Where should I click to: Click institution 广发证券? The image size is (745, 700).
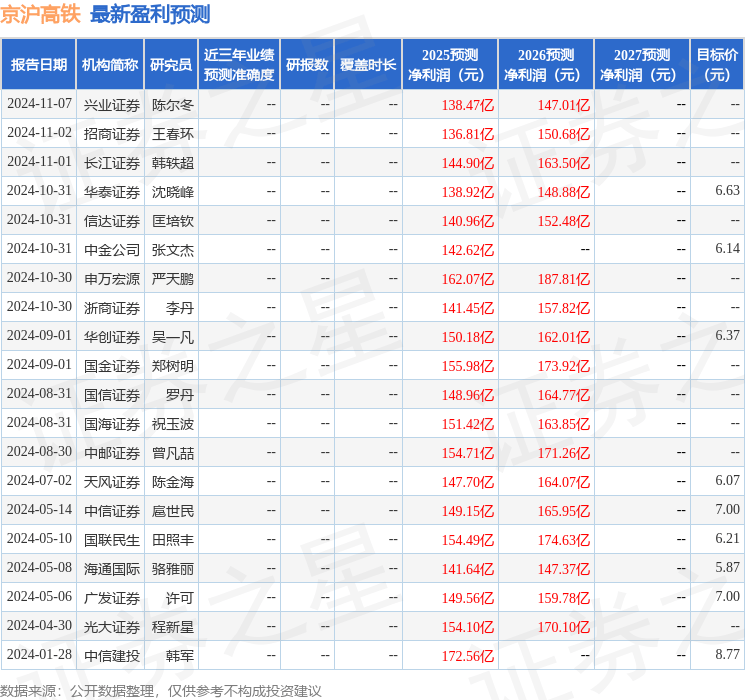click(x=112, y=597)
